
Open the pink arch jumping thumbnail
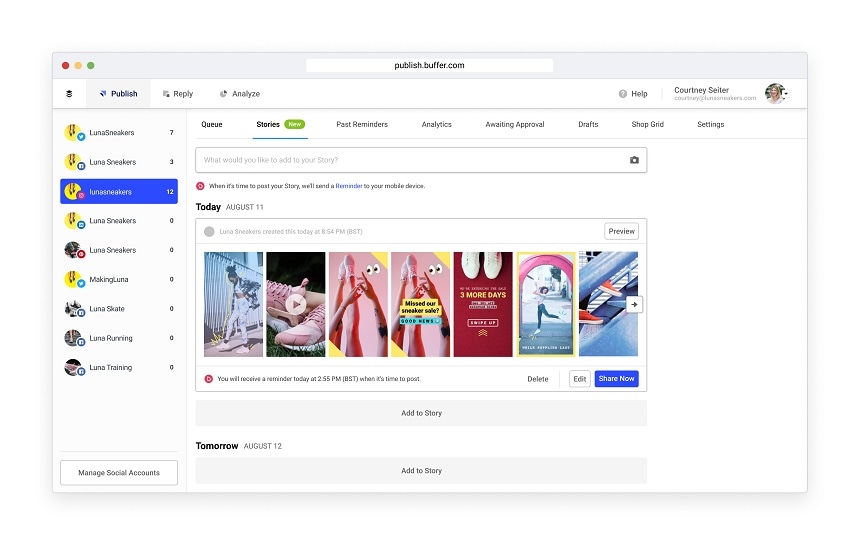546,304
